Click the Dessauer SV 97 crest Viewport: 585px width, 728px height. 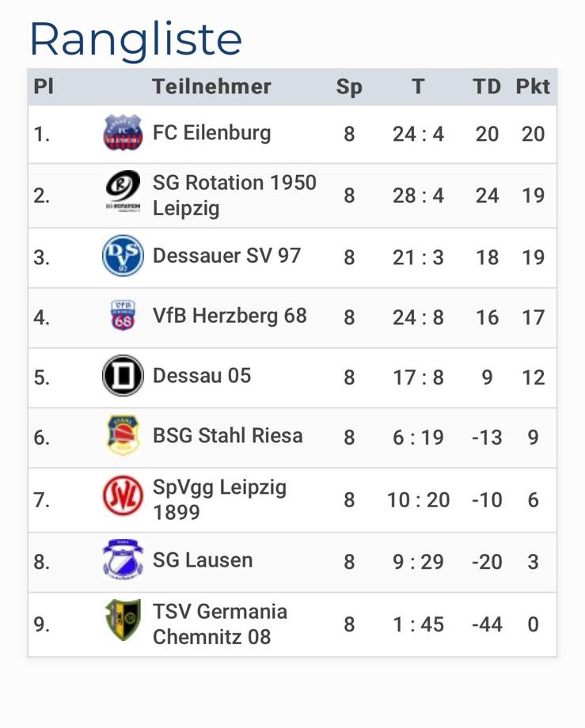[123, 256]
